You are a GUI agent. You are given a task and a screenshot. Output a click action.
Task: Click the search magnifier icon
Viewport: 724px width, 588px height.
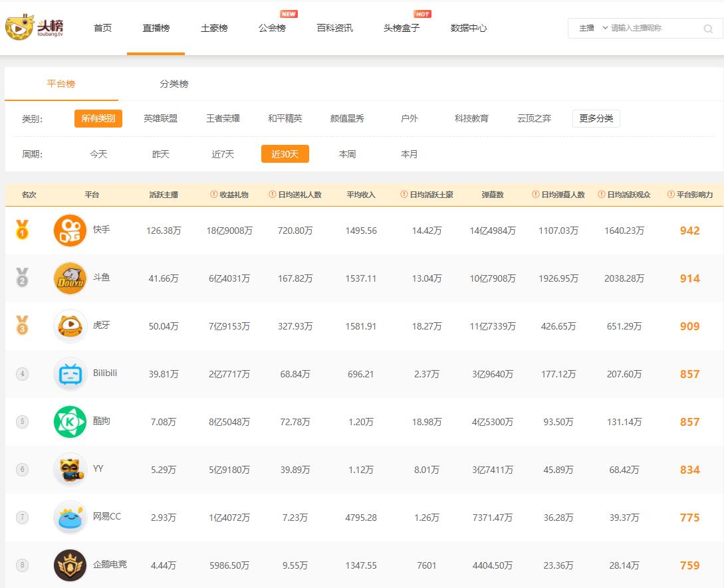tap(708, 29)
